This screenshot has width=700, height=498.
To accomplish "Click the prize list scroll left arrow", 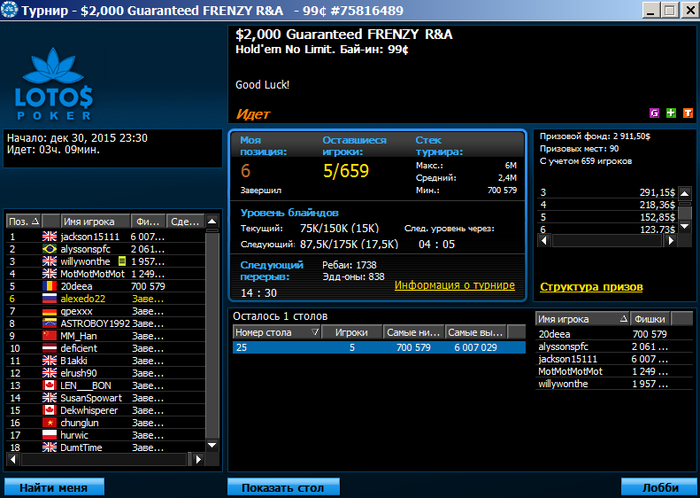I will tap(544, 241).
